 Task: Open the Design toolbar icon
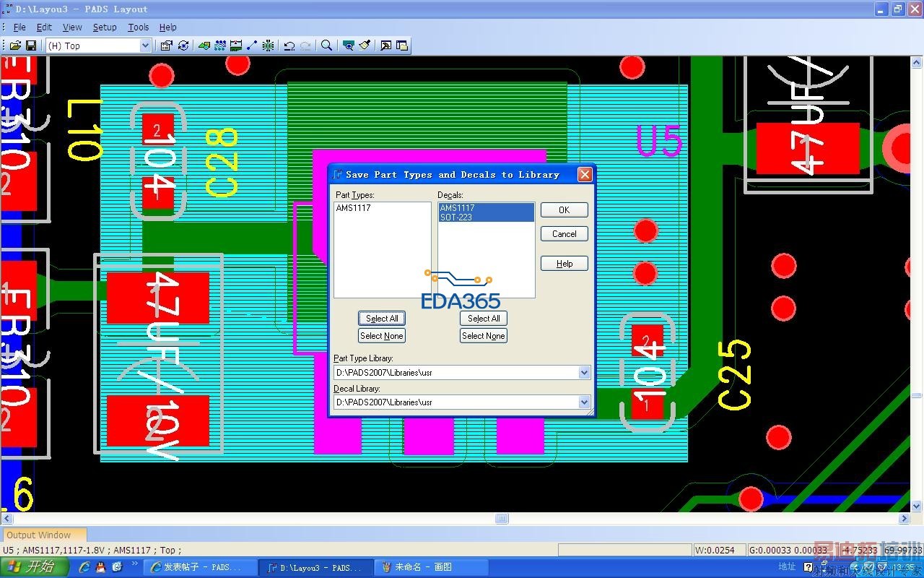click(220, 46)
